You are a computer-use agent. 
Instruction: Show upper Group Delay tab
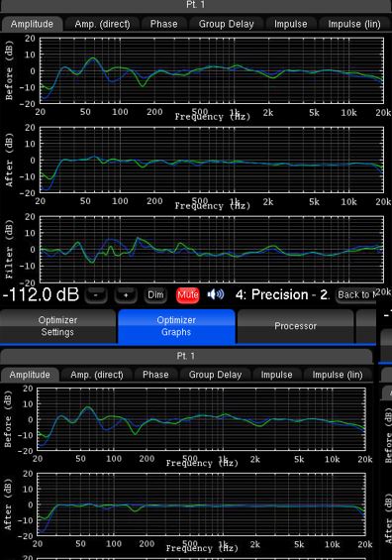tap(226, 24)
